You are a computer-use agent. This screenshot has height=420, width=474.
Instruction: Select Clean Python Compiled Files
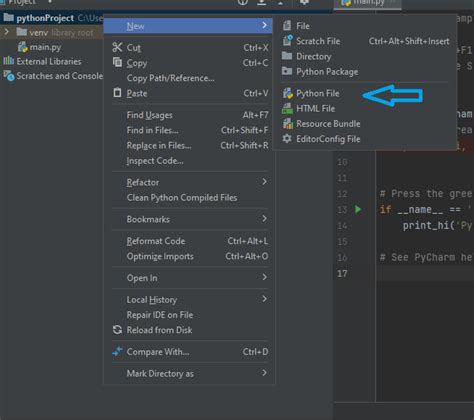(x=190, y=198)
